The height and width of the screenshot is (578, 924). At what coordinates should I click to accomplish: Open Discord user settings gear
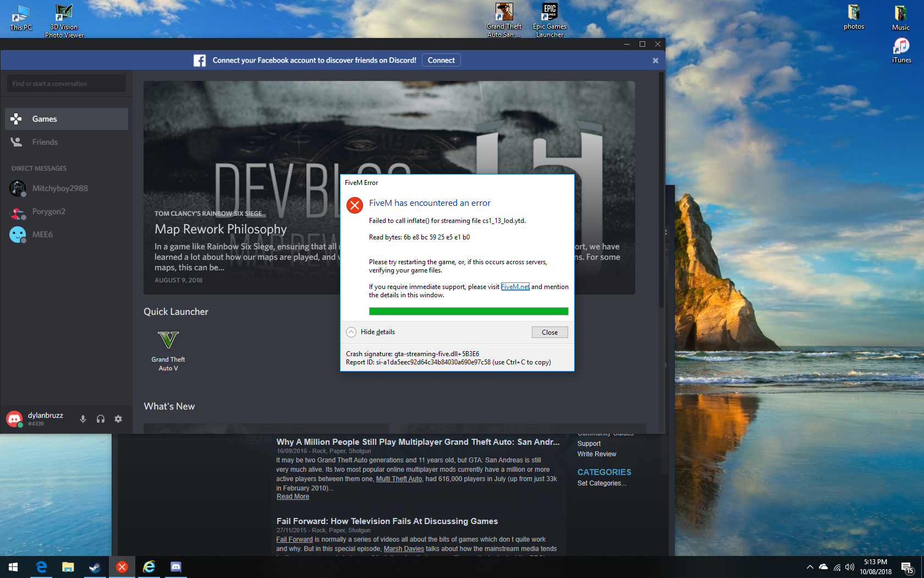coord(118,419)
